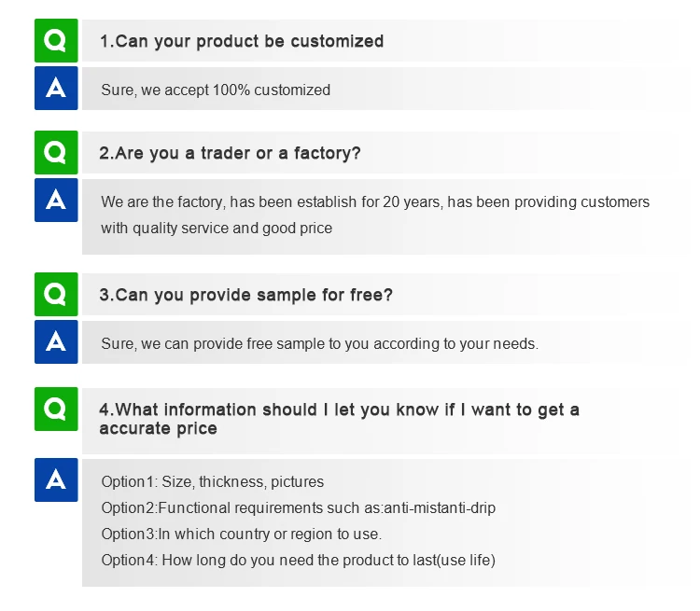Select Option2 functional requirements line

click(299, 508)
